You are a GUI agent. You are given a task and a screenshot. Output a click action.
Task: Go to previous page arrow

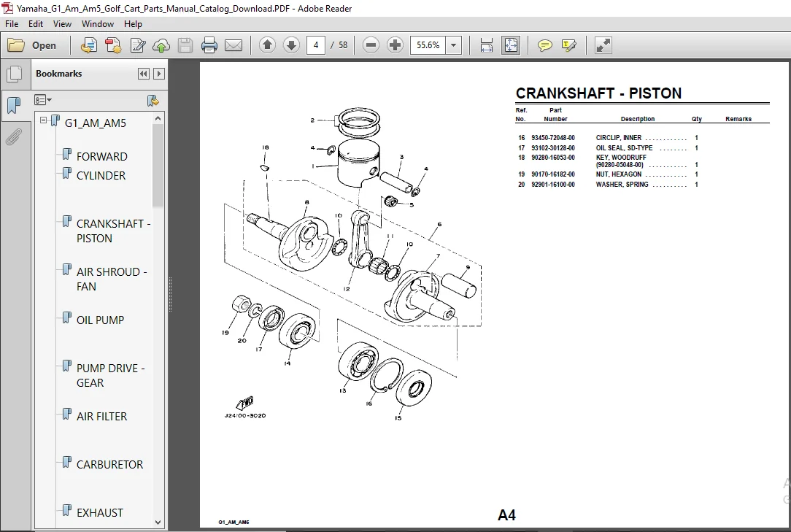tap(267, 45)
